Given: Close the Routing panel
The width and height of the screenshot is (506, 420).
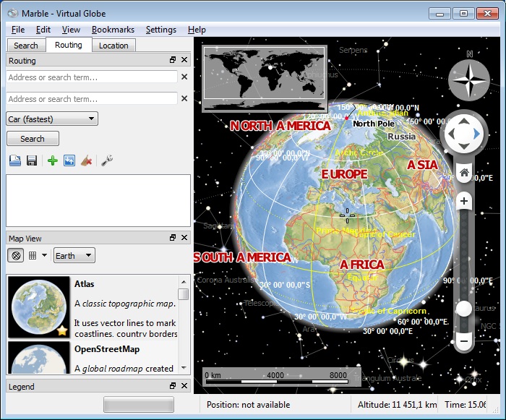Looking at the screenshot, I should (184, 60).
